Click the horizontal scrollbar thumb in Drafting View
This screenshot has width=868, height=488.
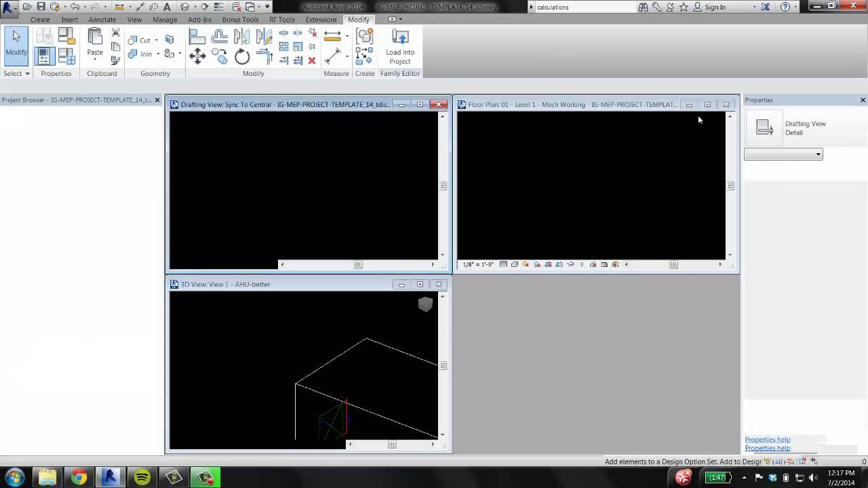358,264
